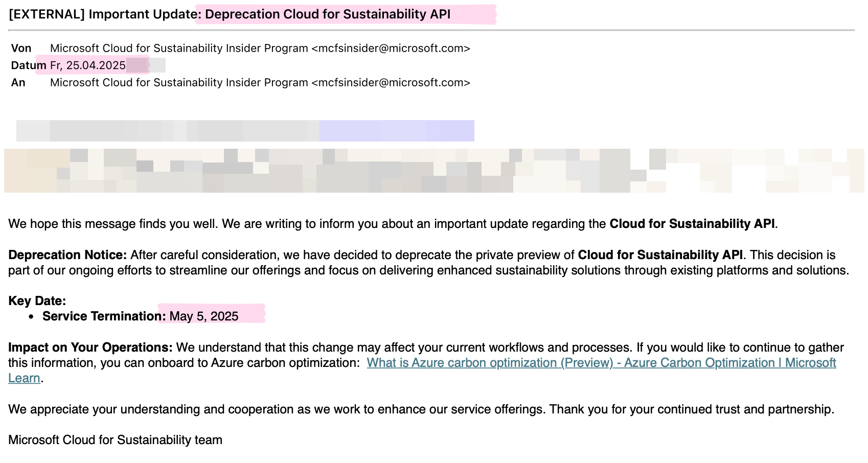Click the 'An' field label

pos(18,82)
